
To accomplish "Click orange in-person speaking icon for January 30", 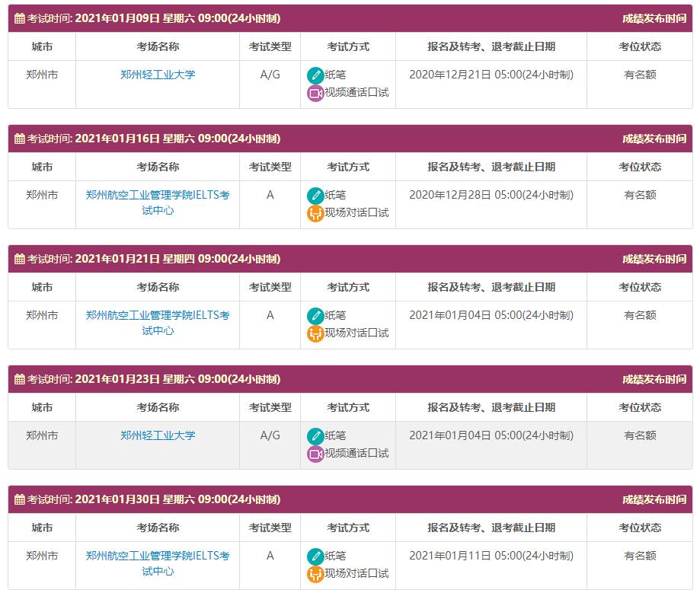I will click(315, 575).
